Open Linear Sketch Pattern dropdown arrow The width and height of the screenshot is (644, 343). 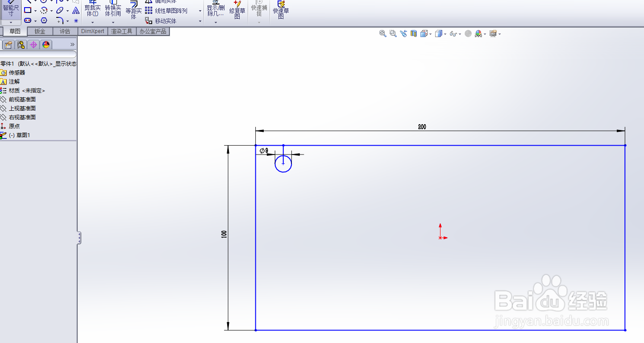pyautogui.click(x=200, y=11)
